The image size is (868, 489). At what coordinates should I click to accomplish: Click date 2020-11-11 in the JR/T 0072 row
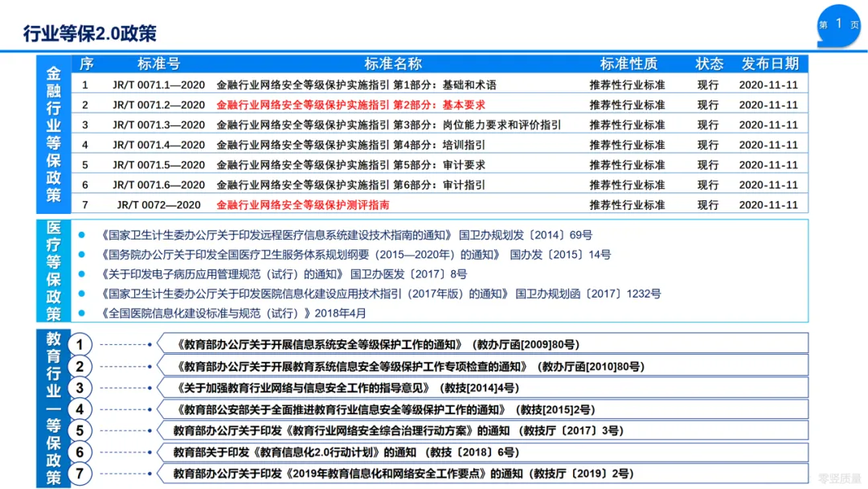[768, 205]
